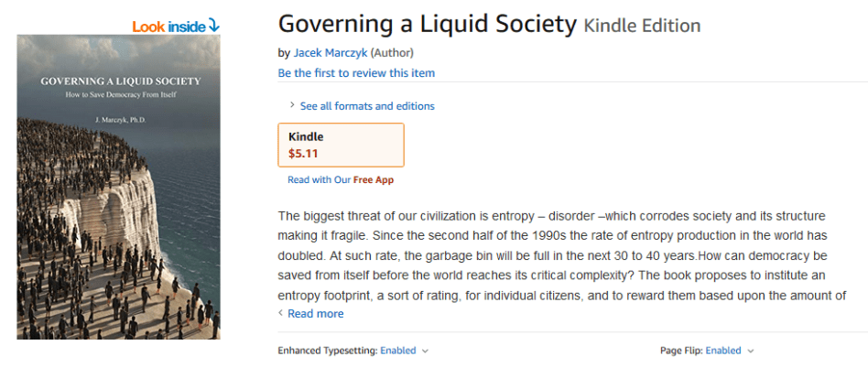The height and width of the screenshot is (367, 868).
Task: Select the Kindle format box
Action: [x=341, y=145]
